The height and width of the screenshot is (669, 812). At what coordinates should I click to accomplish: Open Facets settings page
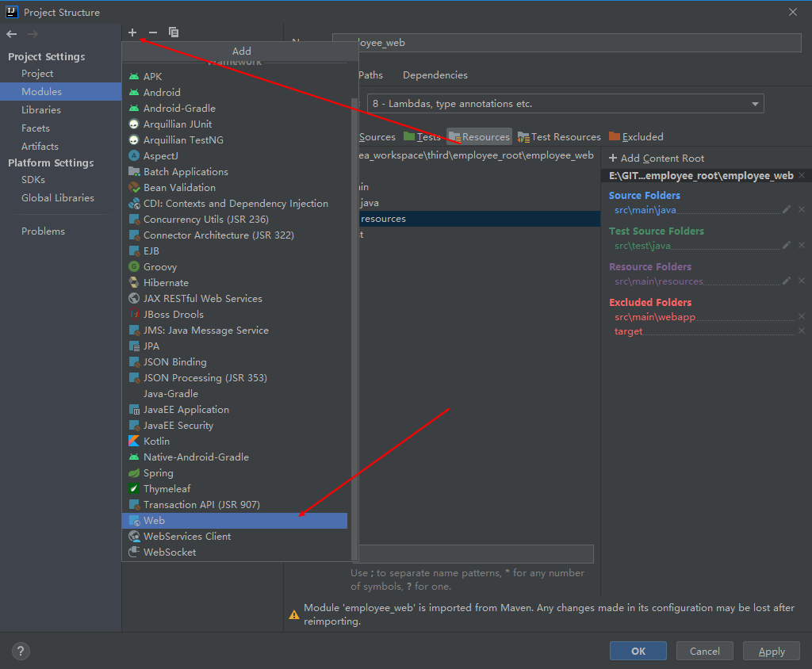(36, 128)
